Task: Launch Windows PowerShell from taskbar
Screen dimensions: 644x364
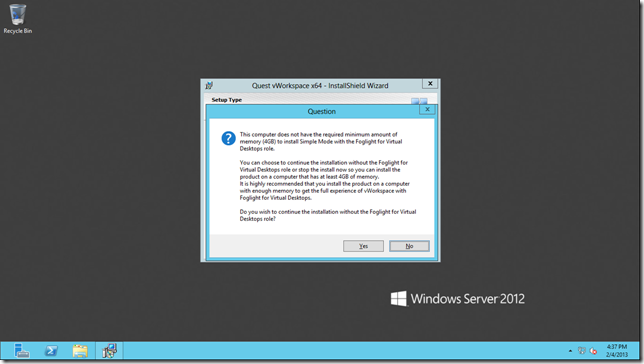Action: point(51,351)
